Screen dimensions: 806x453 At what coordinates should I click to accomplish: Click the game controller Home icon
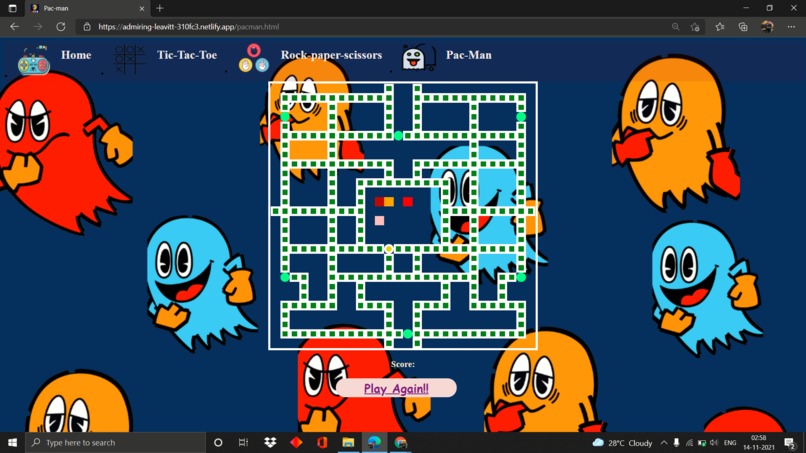pos(33,60)
